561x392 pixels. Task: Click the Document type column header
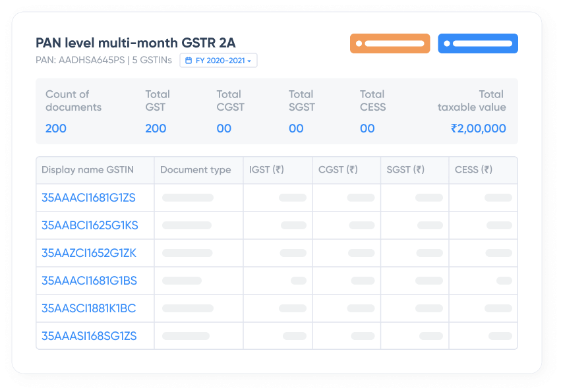[x=196, y=170]
